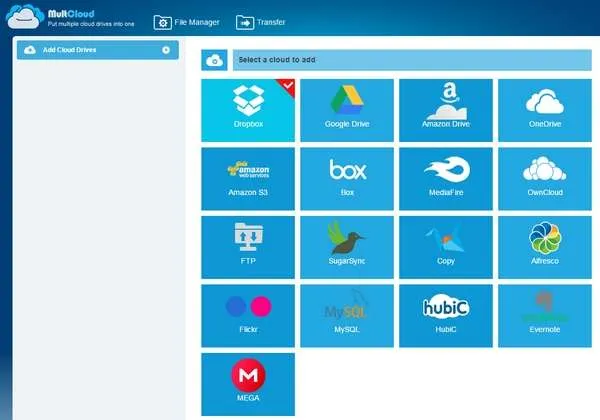The image size is (600, 420).
Task: Select the Dropbox cloud tile
Action: coord(248,110)
